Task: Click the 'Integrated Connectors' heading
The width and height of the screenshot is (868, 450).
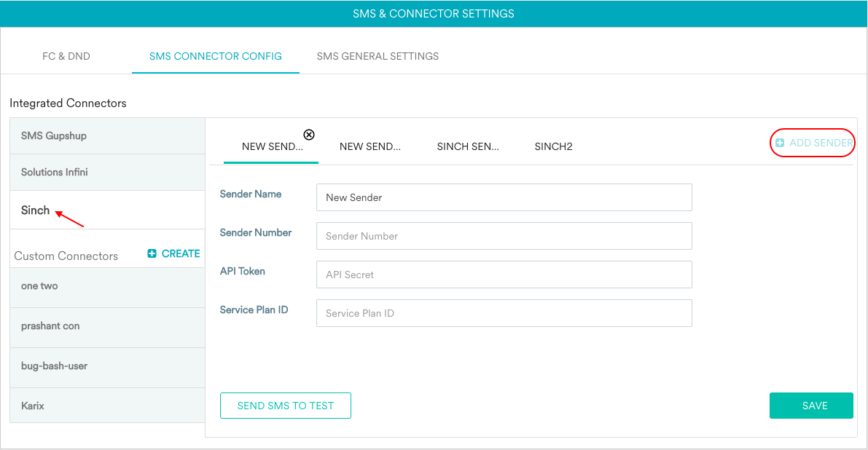Action: pyautogui.click(x=68, y=103)
